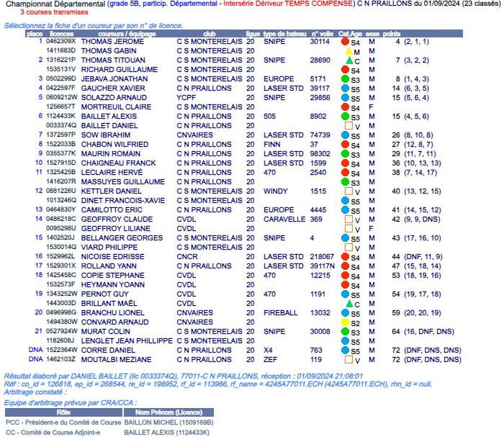Open licence 1316221P for THOMAS TITOUAN

pos(61,60)
